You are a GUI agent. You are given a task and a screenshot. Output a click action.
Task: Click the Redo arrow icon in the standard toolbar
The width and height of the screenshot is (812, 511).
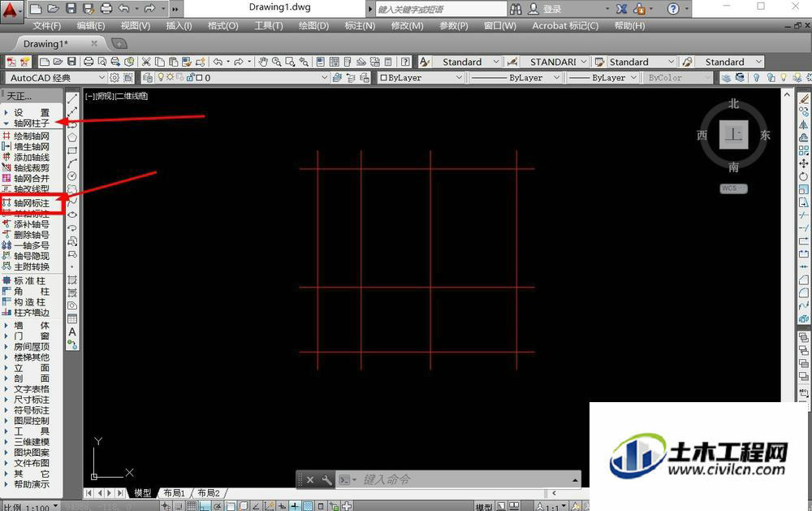tap(239, 62)
